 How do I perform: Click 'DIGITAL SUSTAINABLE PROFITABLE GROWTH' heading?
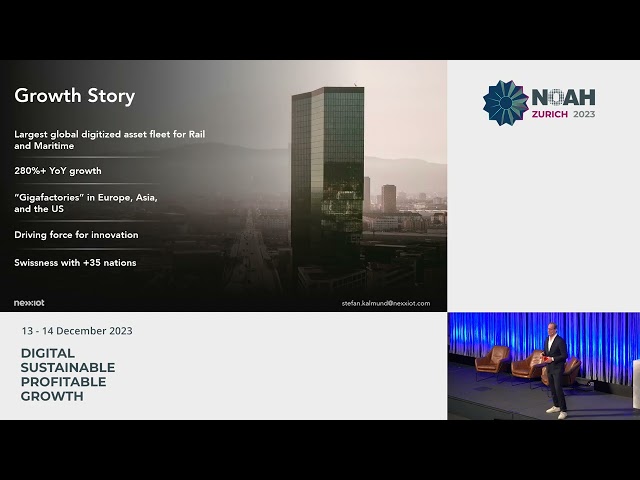[x=68, y=375]
